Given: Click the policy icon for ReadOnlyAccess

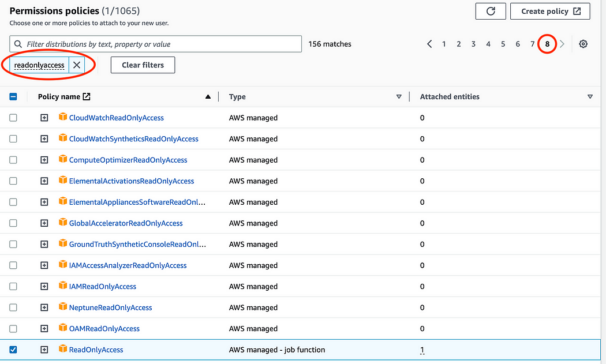Looking at the screenshot, I should coord(62,350).
